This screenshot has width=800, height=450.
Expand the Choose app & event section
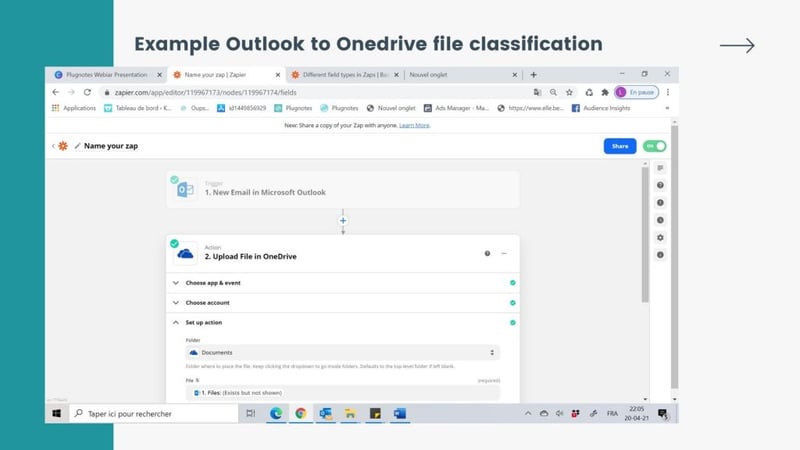pyautogui.click(x=343, y=283)
